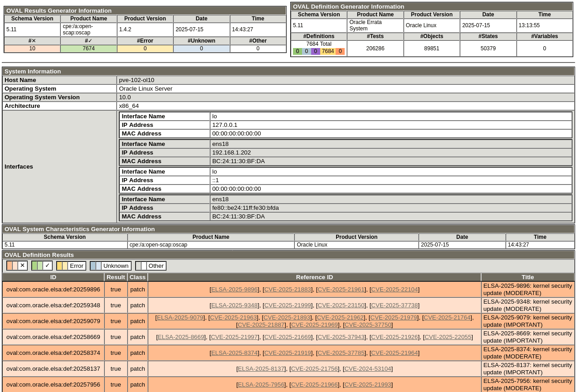This screenshot has width=576, height=392.
Task: Follow the CVE-2025-21887 reference
Action: click(x=261, y=325)
